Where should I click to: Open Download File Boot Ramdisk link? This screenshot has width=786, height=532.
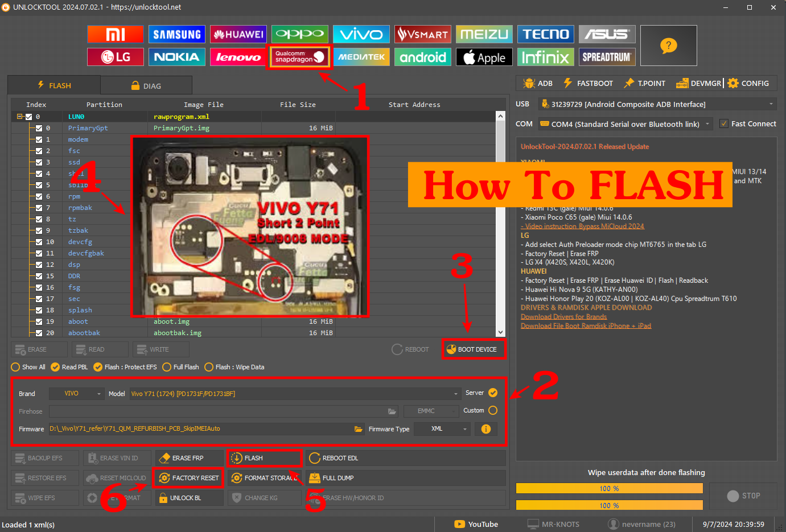586,326
